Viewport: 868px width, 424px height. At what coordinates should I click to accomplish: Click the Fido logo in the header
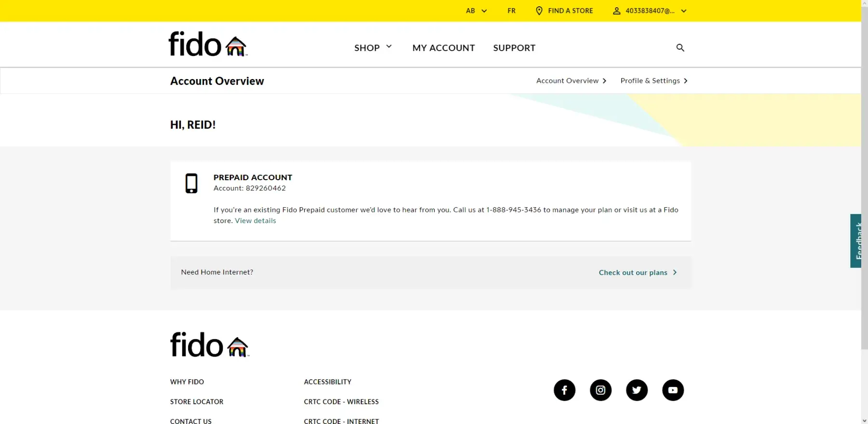tap(208, 44)
